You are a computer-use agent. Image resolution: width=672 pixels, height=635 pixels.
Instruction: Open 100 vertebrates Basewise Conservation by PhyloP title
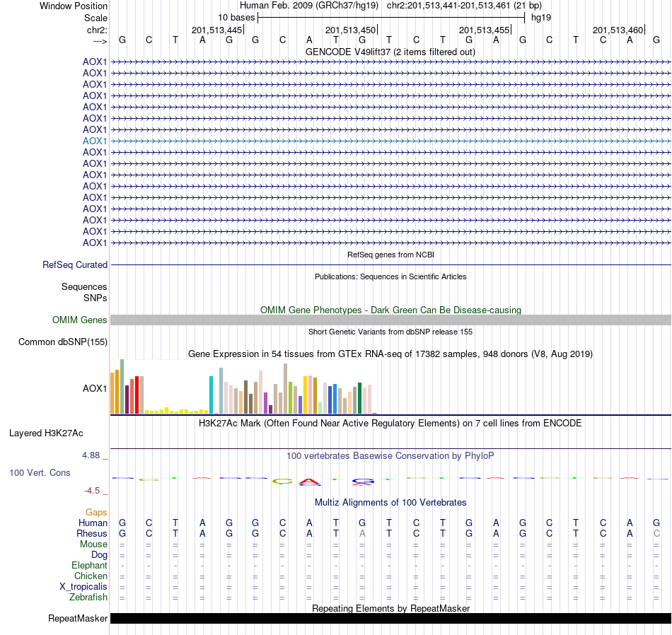(x=390, y=456)
